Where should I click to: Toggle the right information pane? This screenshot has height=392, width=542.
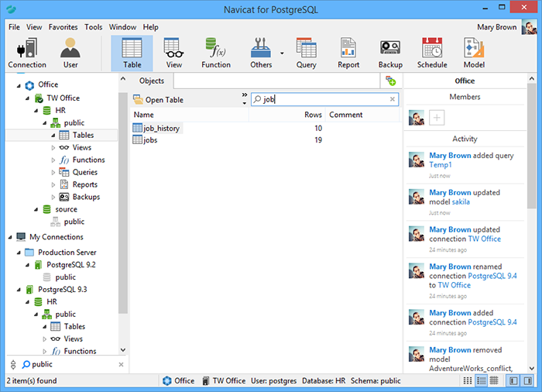(528, 381)
